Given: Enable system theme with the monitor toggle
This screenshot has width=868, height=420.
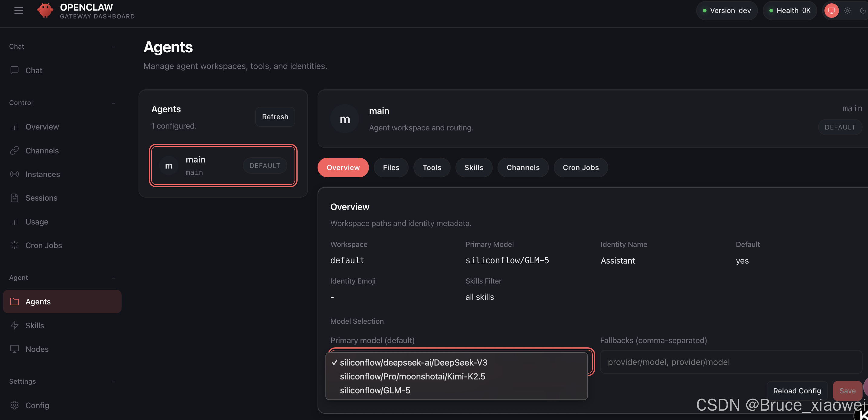Looking at the screenshot, I should tap(831, 10).
